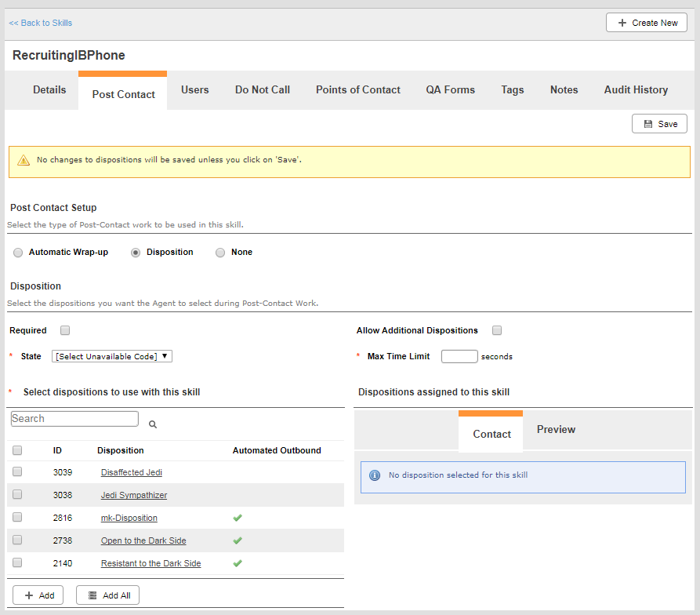Image resolution: width=700 pixels, height=615 pixels.
Task: Open the Audit History tab
Action: click(x=636, y=90)
